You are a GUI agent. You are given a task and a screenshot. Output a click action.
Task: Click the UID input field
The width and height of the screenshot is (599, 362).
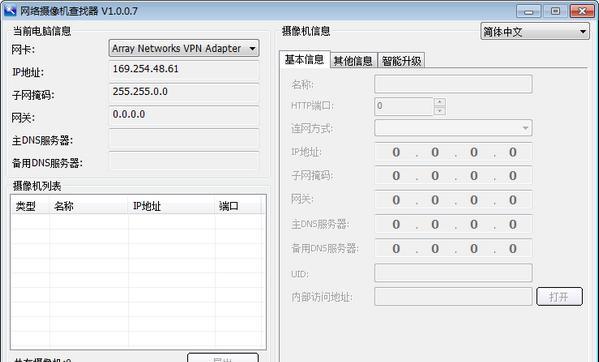point(453,273)
